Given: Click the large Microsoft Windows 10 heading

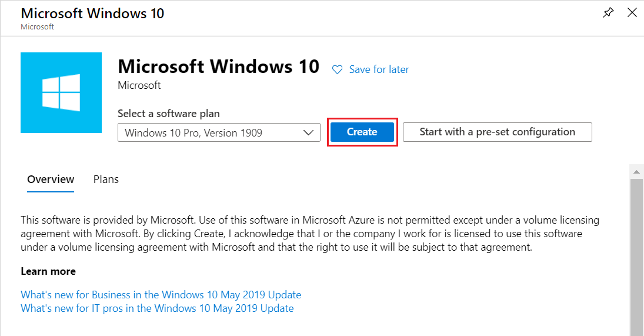Looking at the screenshot, I should click(218, 66).
